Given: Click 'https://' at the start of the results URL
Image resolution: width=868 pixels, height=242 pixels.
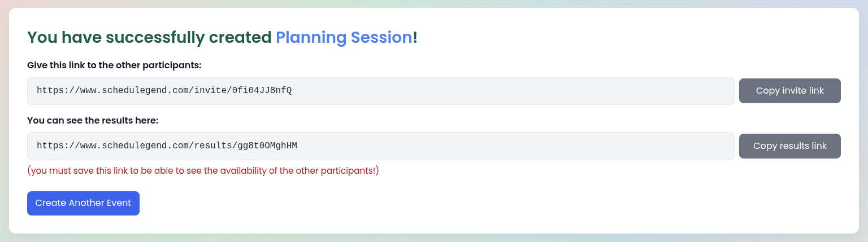Looking at the screenshot, I should [58, 146].
